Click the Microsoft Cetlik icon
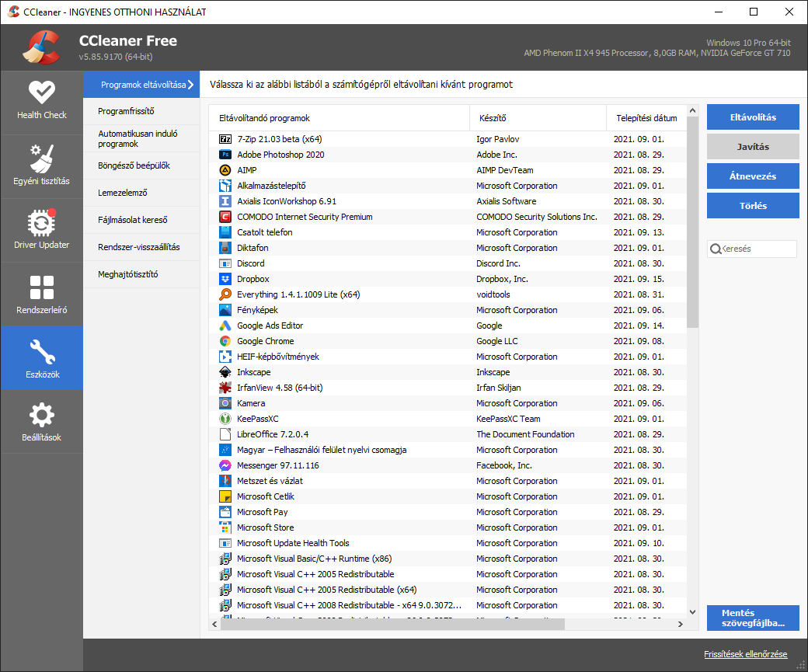 tap(225, 496)
